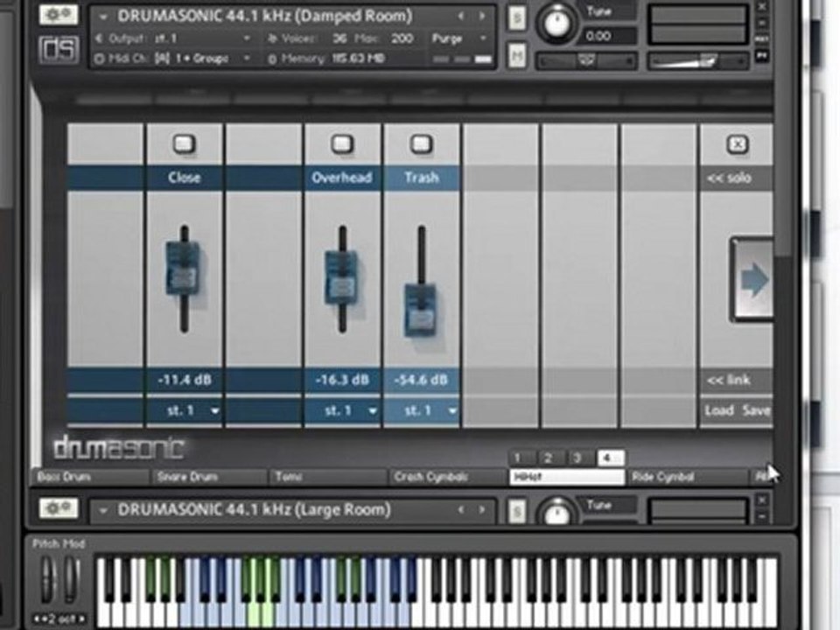Close the Large Room instrument

tap(762, 500)
